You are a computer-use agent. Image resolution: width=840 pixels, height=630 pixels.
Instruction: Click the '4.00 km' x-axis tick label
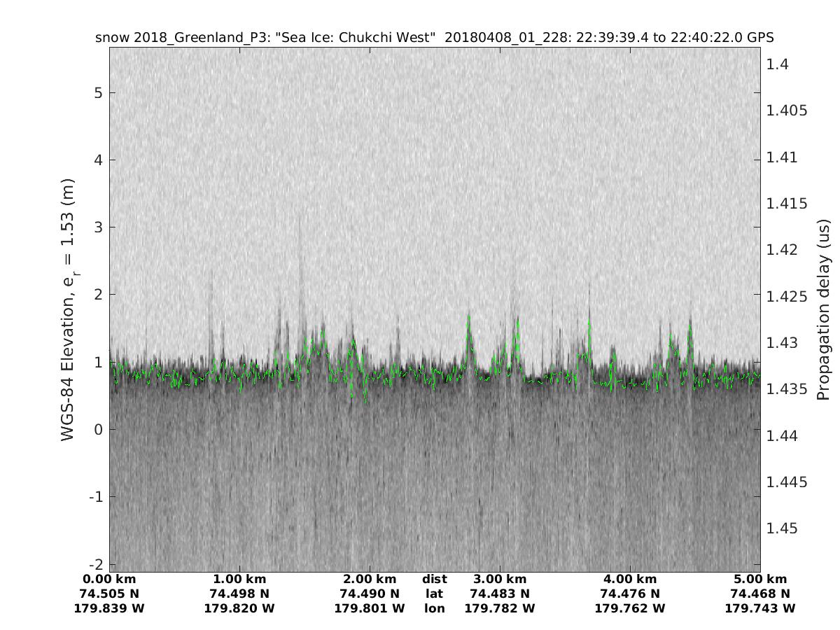pos(630,580)
